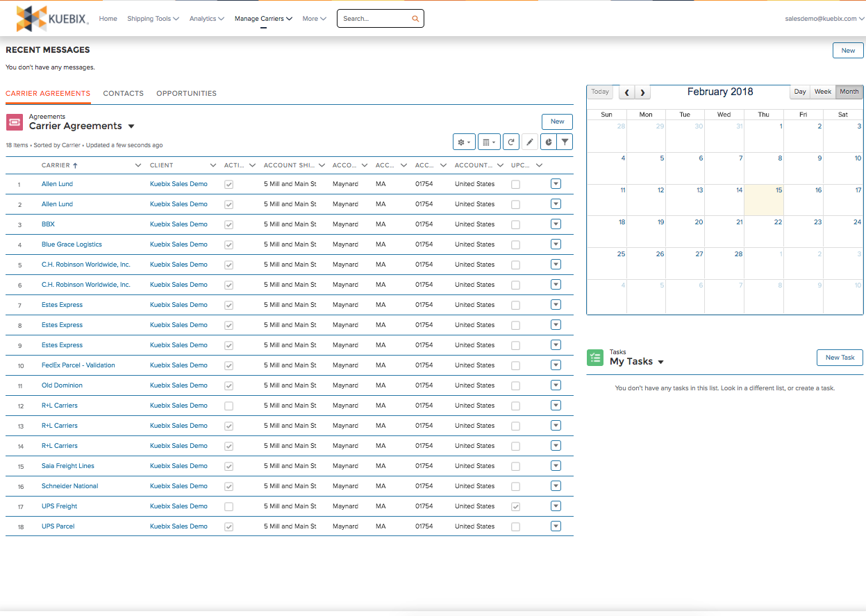Switch to the Contacts tab
This screenshot has width=866, height=616.
123,93
